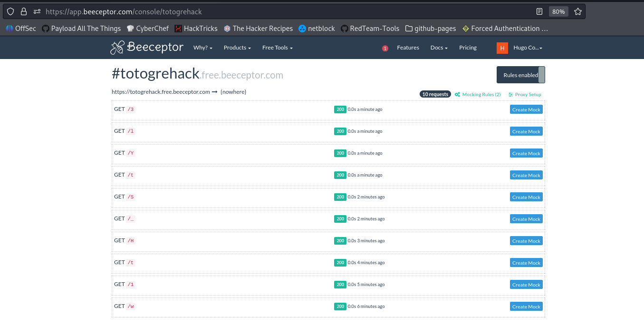Click the "3 minutes ago" timestamp
644x327 pixels.
pos(371,241)
